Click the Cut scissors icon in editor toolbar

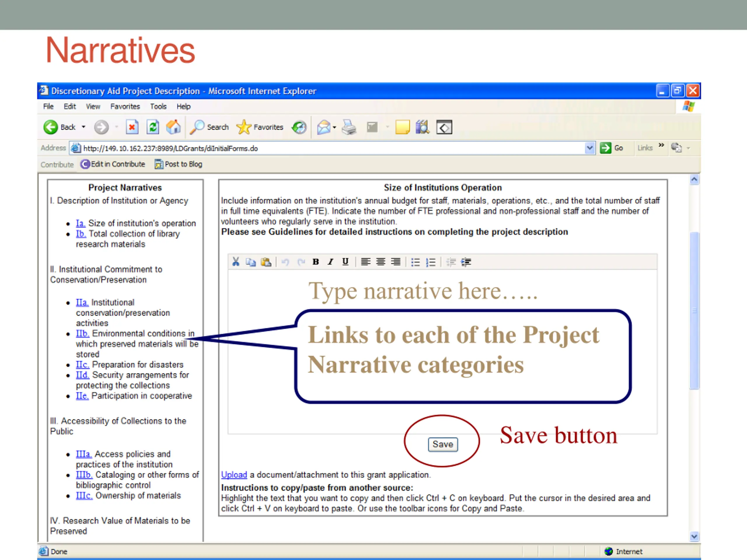point(236,262)
